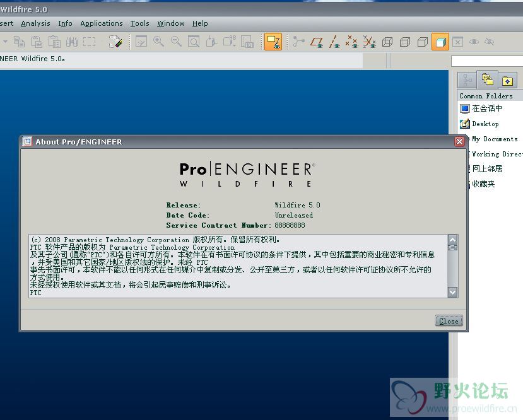This screenshot has width=523, height=420.
Task: Click the show eye icon
Action: (x=474, y=42)
